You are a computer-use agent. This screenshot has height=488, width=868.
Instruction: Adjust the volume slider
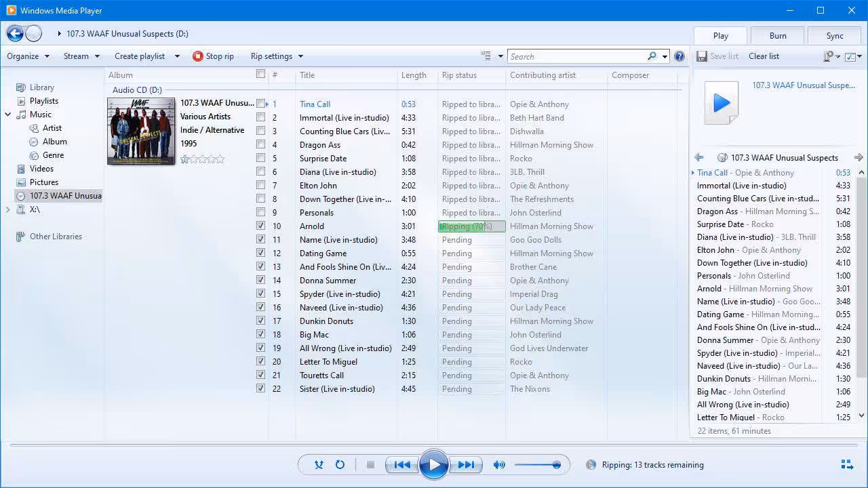click(537, 465)
